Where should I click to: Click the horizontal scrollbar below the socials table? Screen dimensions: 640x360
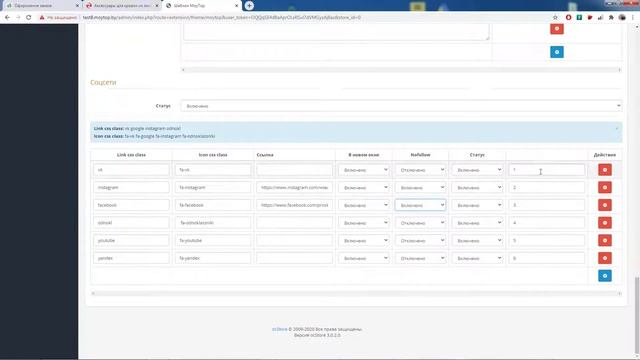point(356,293)
